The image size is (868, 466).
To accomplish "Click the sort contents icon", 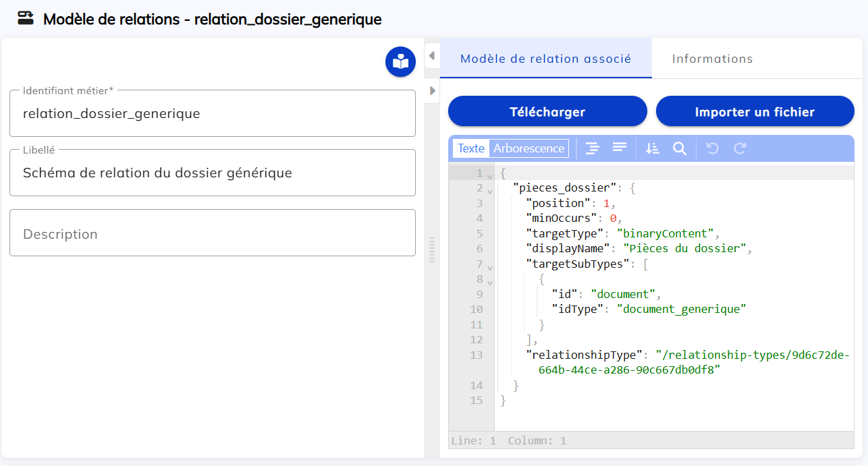I will click(652, 148).
